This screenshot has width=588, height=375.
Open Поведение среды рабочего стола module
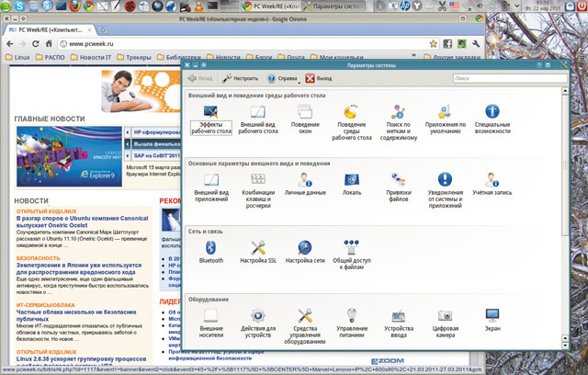coord(352,123)
